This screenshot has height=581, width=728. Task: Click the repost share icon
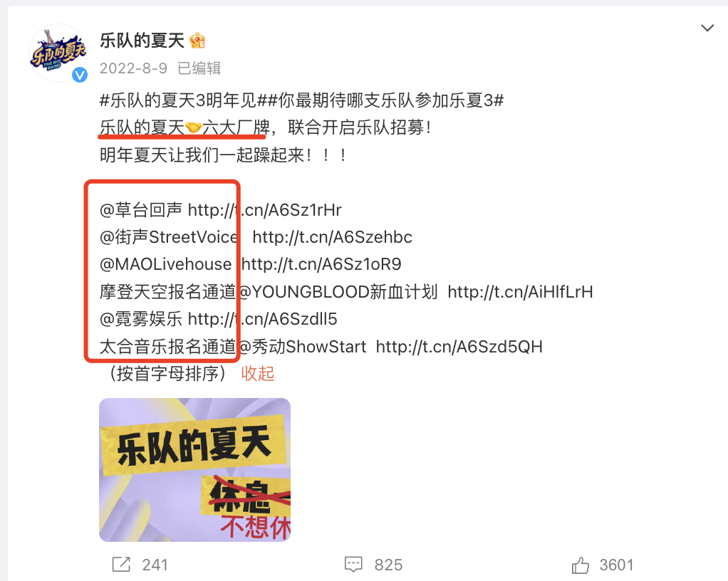click(x=121, y=565)
